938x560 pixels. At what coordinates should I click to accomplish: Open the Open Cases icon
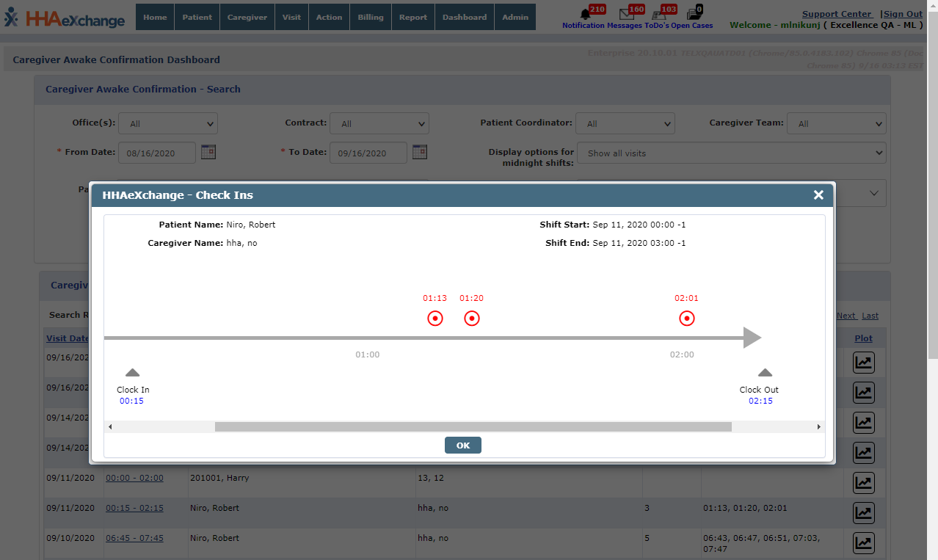693,14
